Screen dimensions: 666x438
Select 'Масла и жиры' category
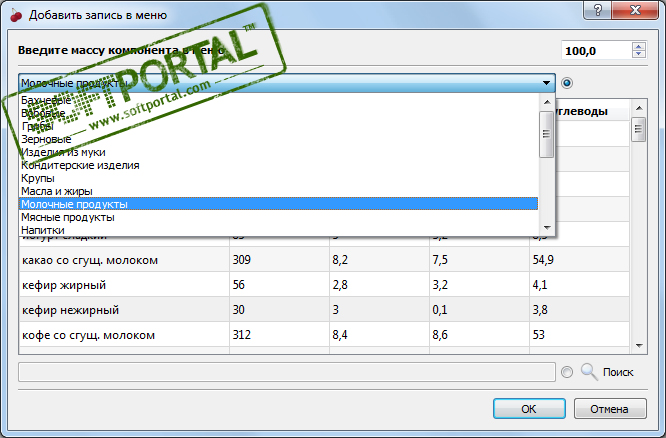pos(58,191)
